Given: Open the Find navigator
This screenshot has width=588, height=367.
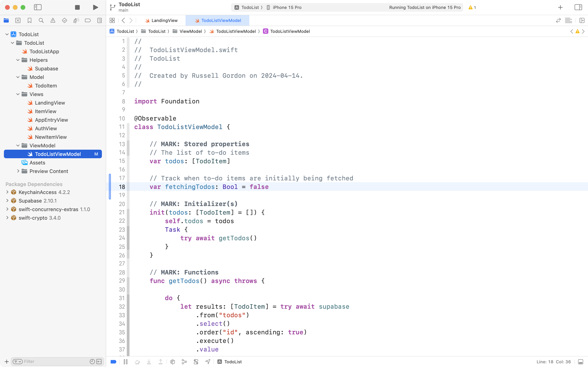Looking at the screenshot, I should point(41,20).
